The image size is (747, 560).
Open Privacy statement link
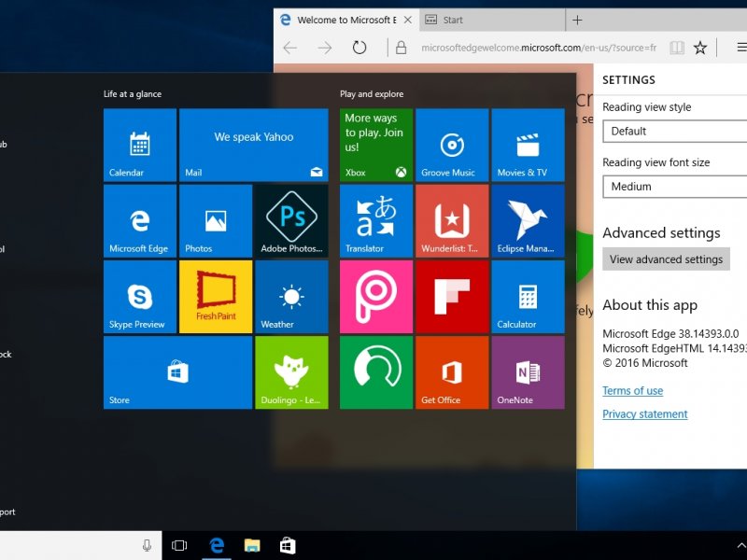tap(645, 414)
